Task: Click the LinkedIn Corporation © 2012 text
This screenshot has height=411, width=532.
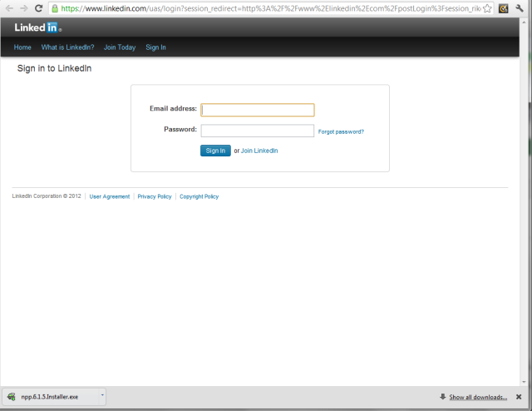Action: pos(47,196)
